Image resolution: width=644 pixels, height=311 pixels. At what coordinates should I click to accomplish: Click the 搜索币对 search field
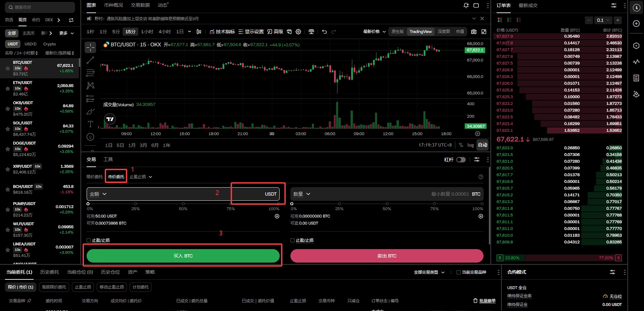pyautogui.click(x=40, y=7)
